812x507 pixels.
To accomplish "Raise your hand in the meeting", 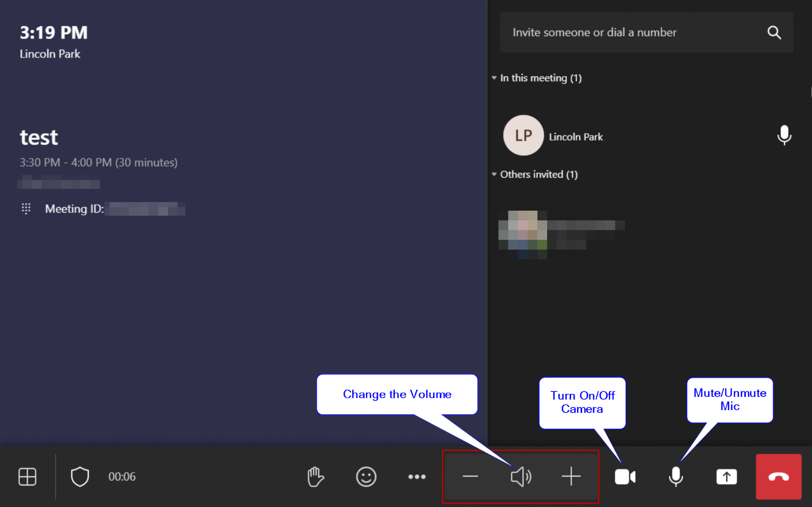I will point(315,477).
